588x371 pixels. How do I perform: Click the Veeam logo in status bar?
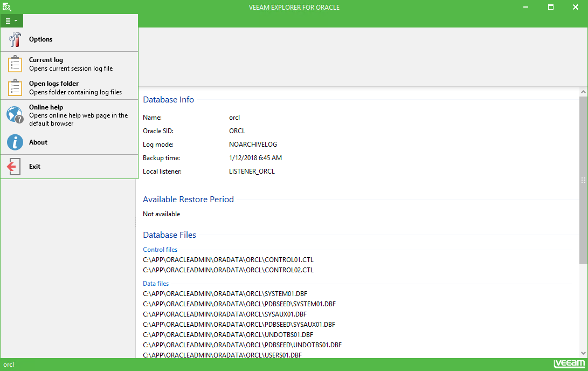click(569, 363)
